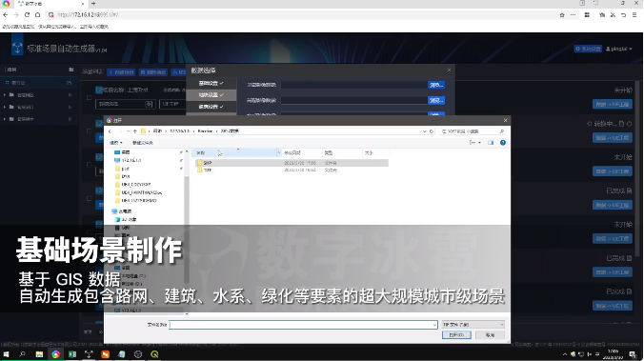The height and width of the screenshot is (361, 644).
Task: Open File Explorer from the taskbar
Action: click(39, 354)
